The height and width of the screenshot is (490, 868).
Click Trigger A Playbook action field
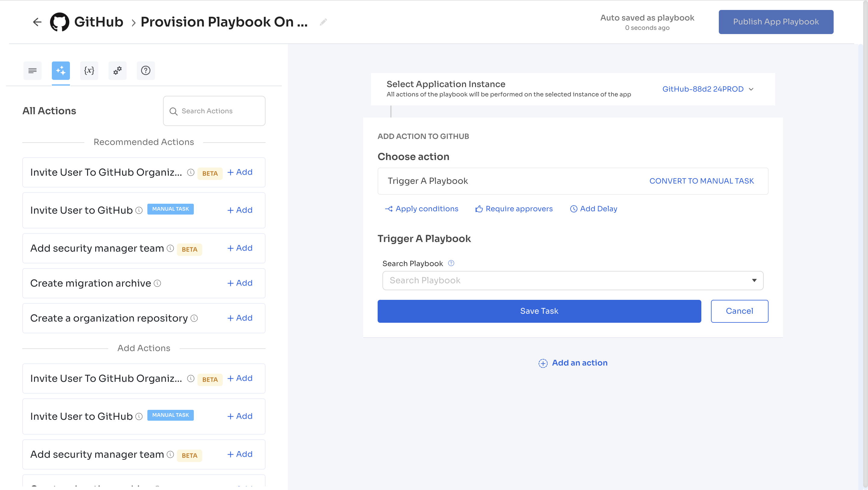[x=573, y=181]
